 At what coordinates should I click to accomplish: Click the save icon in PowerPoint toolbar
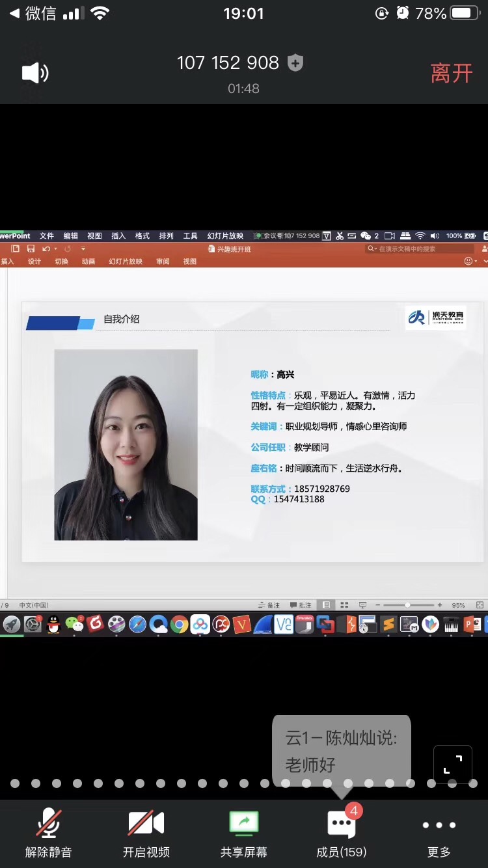(31, 249)
